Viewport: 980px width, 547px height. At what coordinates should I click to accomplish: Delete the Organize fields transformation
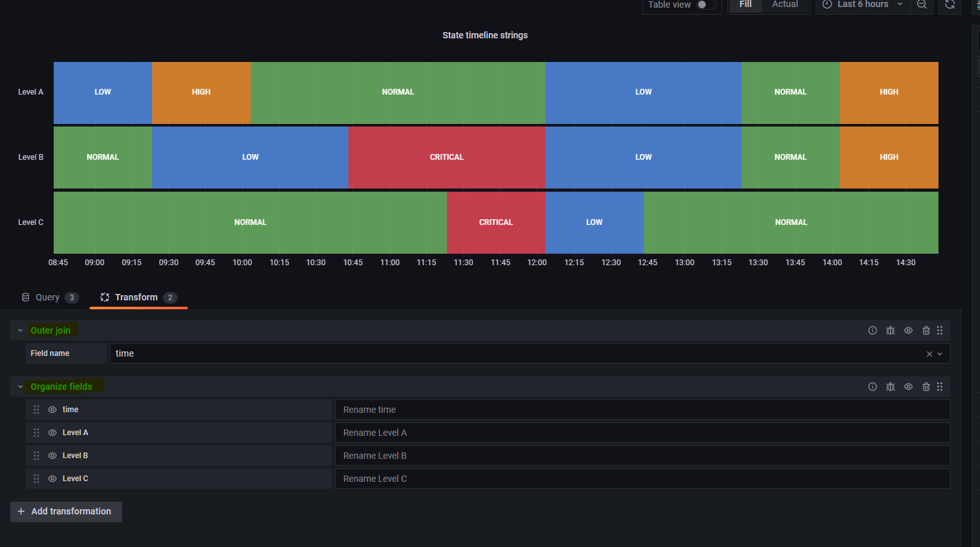point(926,387)
